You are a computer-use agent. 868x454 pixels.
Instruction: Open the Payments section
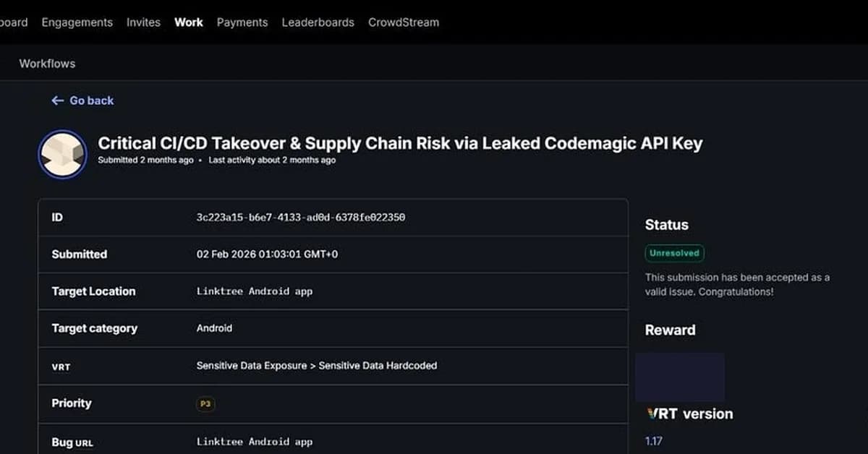point(242,22)
